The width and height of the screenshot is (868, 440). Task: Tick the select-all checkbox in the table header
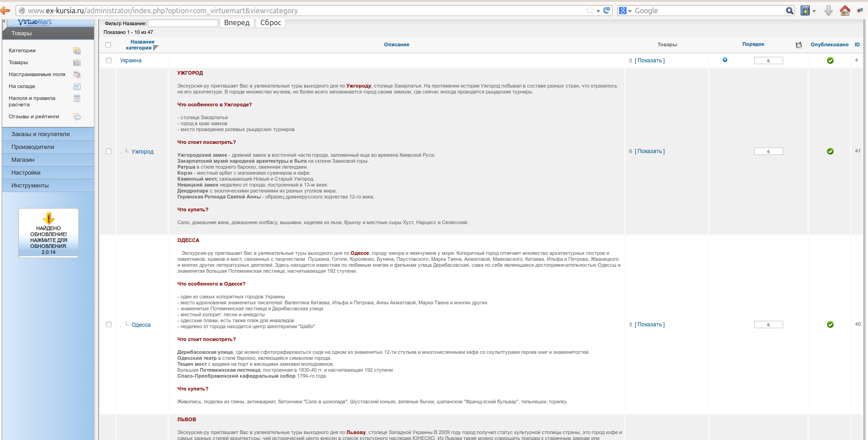tap(108, 45)
